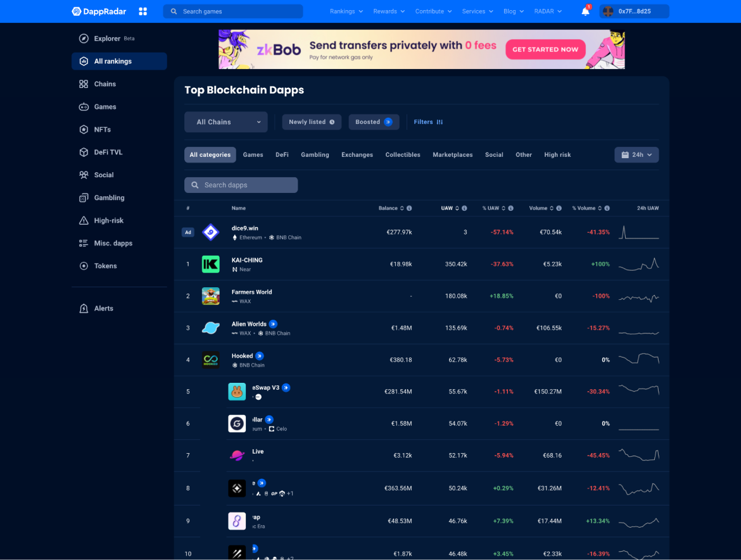
Task: Open the 24h time range dropdown
Action: 636,155
